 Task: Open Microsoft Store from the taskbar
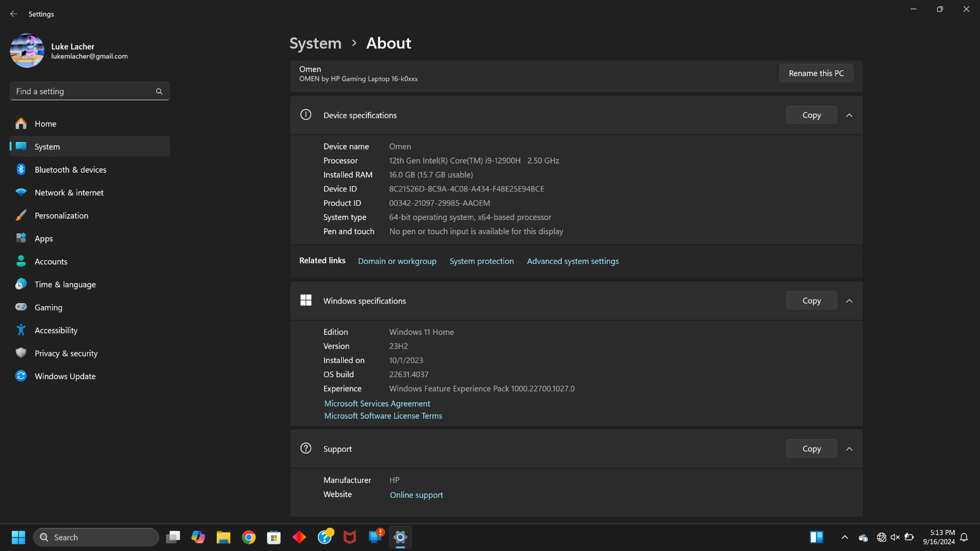pyautogui.click(x=274, y=538)
